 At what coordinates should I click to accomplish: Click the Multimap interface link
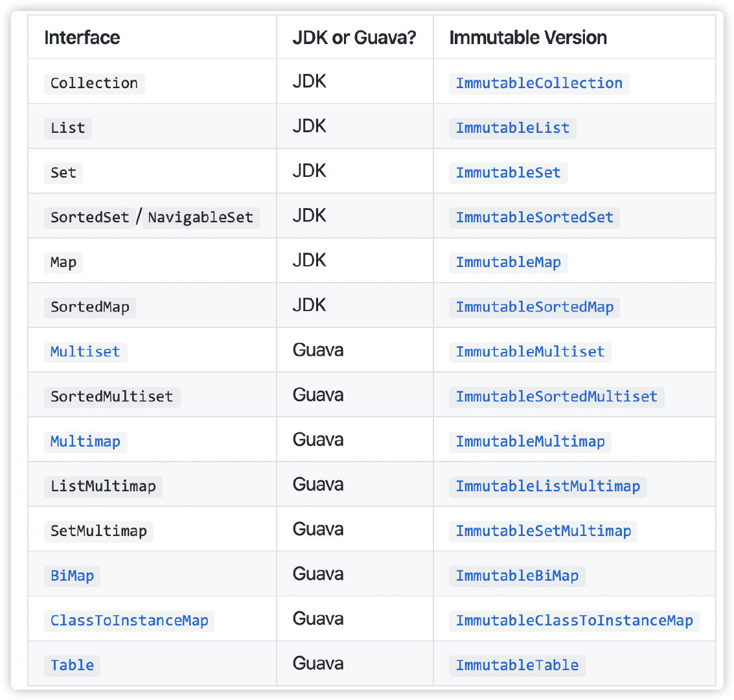pos(85,441)
